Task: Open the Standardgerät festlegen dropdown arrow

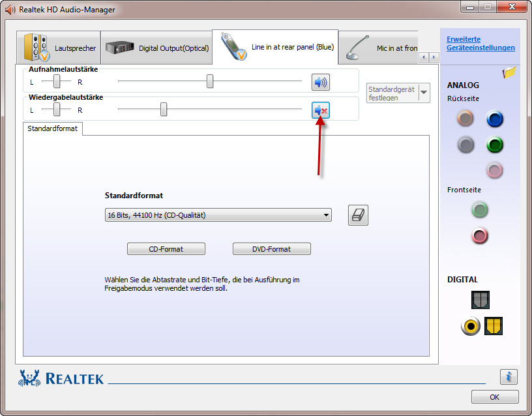Action: point(424,93)
